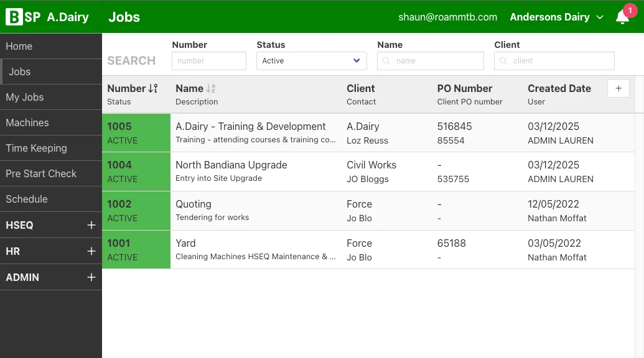Click client PO number 535755
The width and height of the screenshot is (644, 358).
tap(453, 179)
